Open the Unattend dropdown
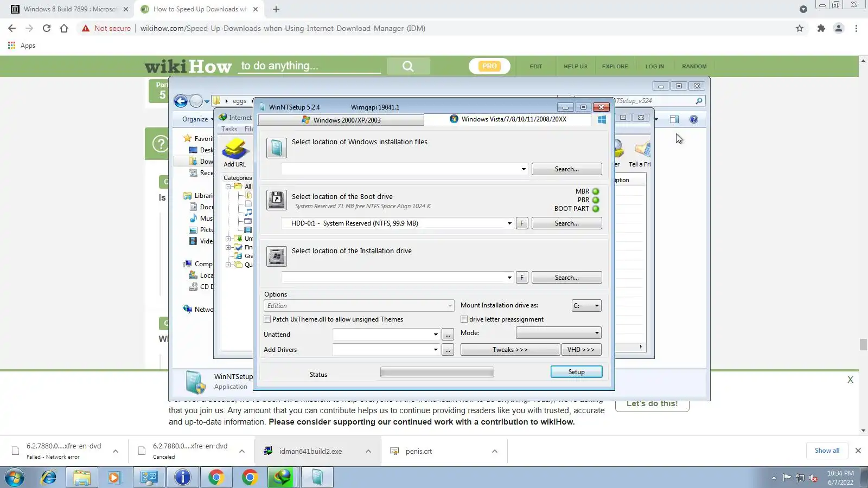This screenshot has height=488, width=868. 435,335
